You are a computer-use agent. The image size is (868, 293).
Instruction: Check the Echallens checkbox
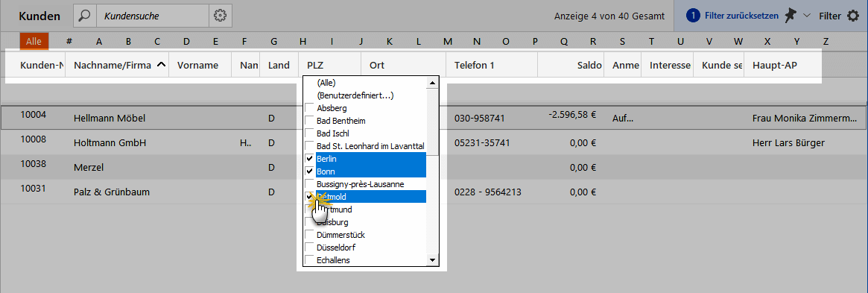(x=309, y=259)
